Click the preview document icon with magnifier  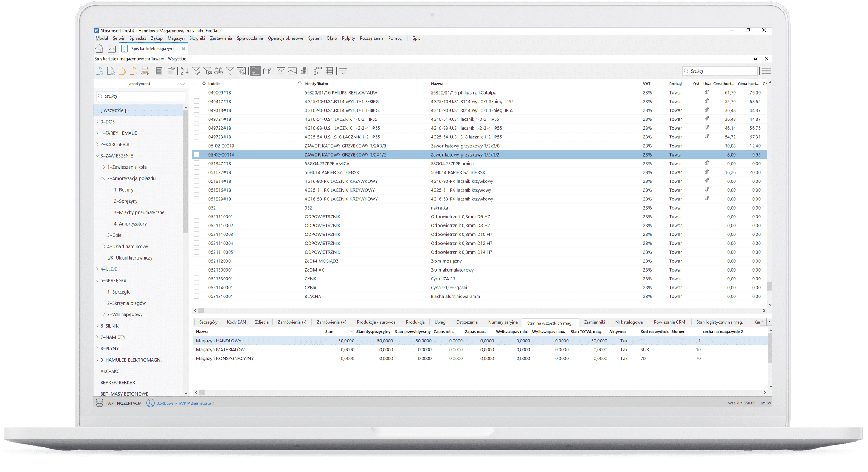100,71
